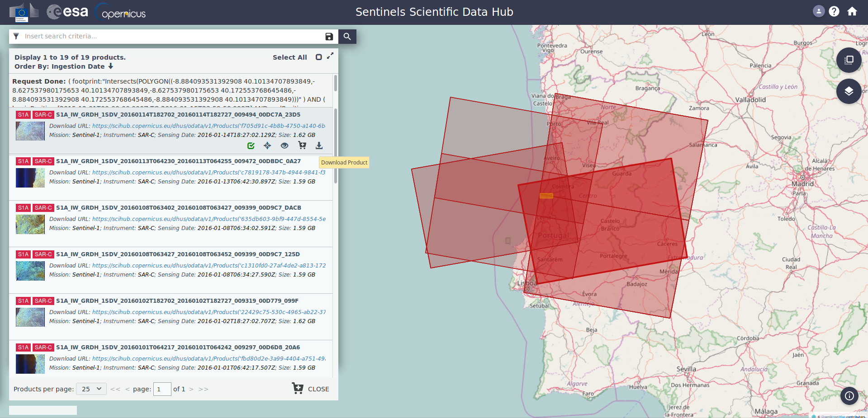
Task: Open the Download Product icon for the first product
Action: 319,146
